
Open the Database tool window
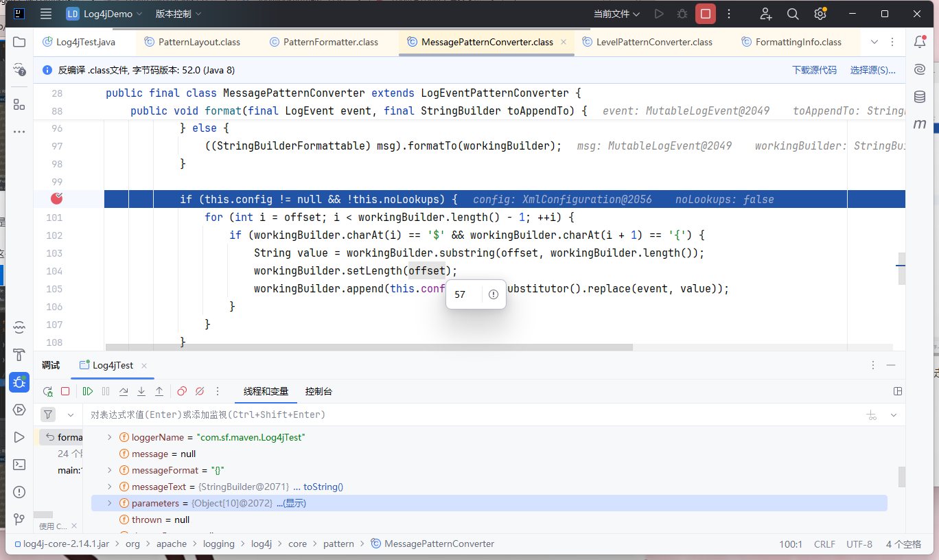pyautogui.click(x=920, y=97)
